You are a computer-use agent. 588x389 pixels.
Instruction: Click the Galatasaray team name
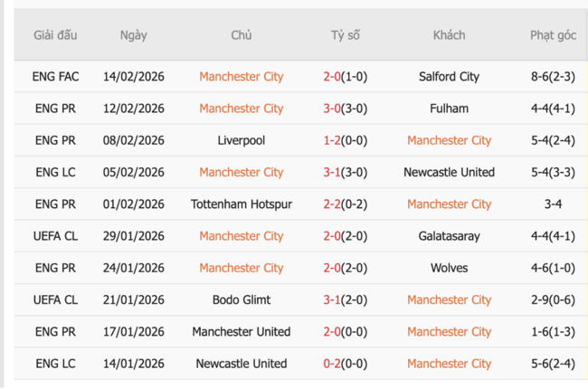click(449, 236)
